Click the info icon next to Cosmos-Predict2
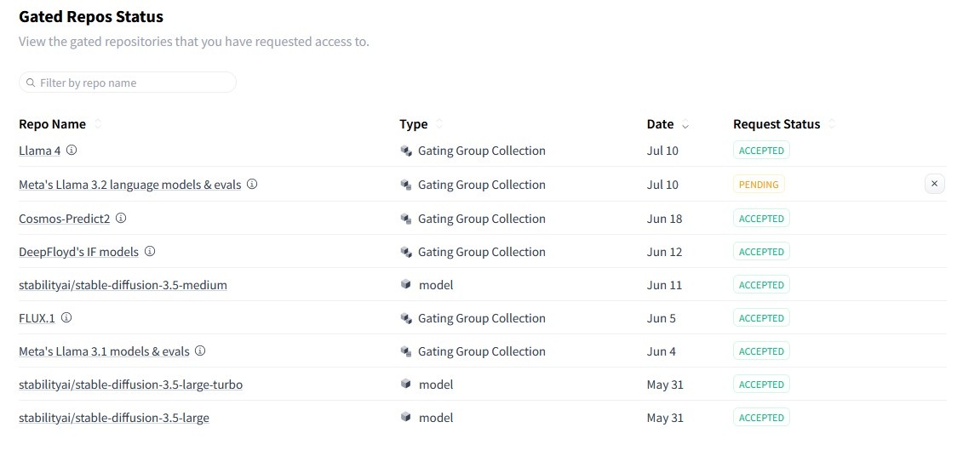The width and height of the screenshot is (980, 473). [121, 219]
